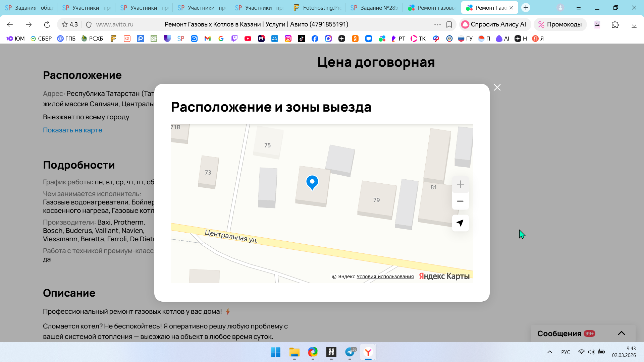This screenshot has height=362, width=644.
Task: Zoom out the map with minus button
Action: pyautogui.click(x=460, y=201)
